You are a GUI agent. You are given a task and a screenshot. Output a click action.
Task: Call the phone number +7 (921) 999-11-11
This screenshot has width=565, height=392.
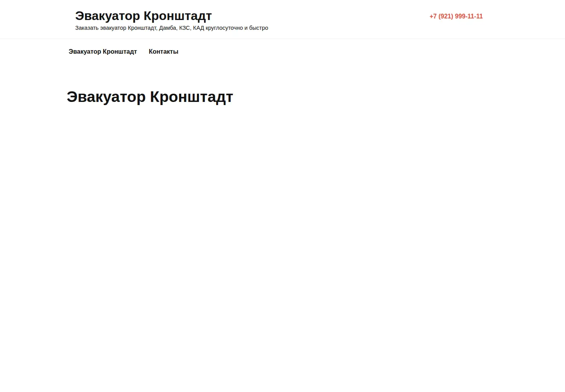tap(456, 16)
